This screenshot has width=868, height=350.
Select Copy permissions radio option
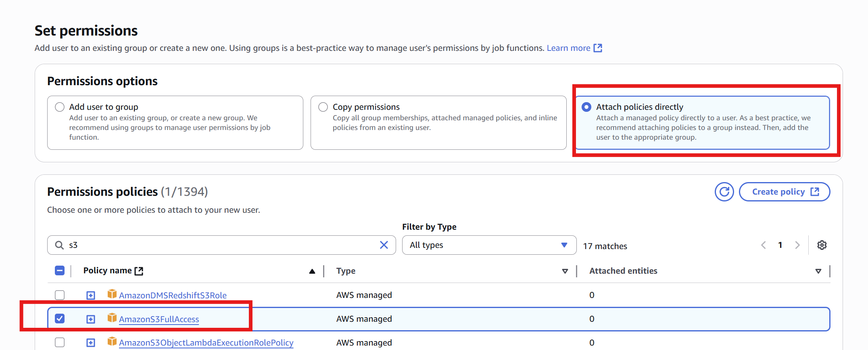point(323,107)
